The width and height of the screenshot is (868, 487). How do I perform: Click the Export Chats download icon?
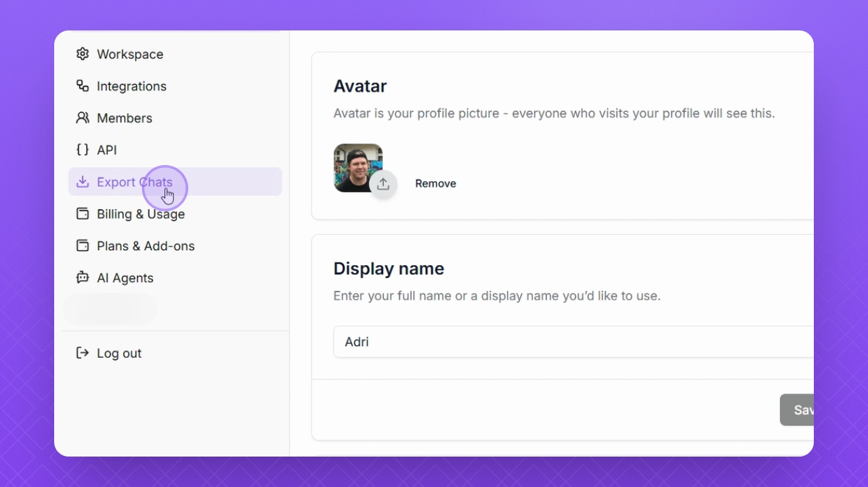[x=83, y=182]
